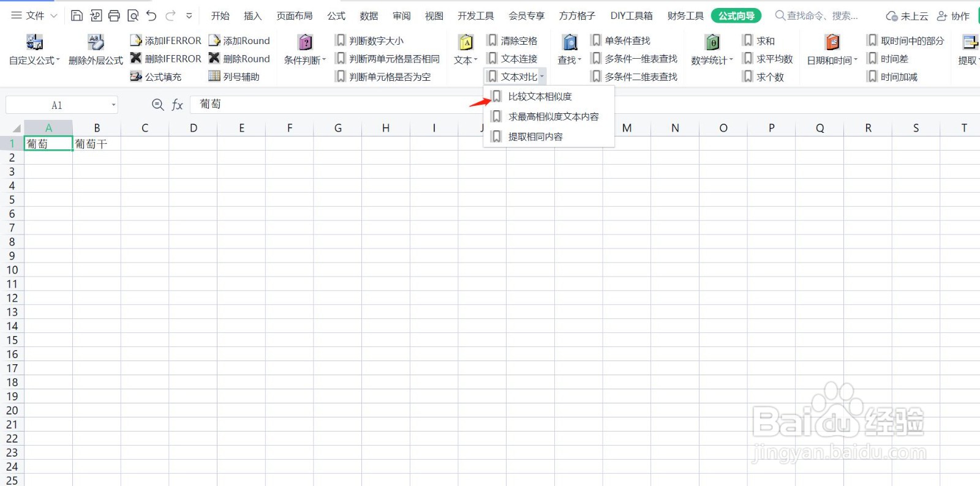
Task: Click the Print Preview icon
Action: pos(132,16)
